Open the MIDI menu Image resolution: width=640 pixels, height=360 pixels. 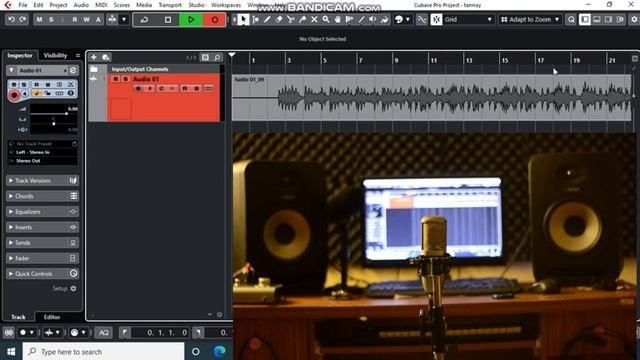pyautogui.click(x=101, y=5)
